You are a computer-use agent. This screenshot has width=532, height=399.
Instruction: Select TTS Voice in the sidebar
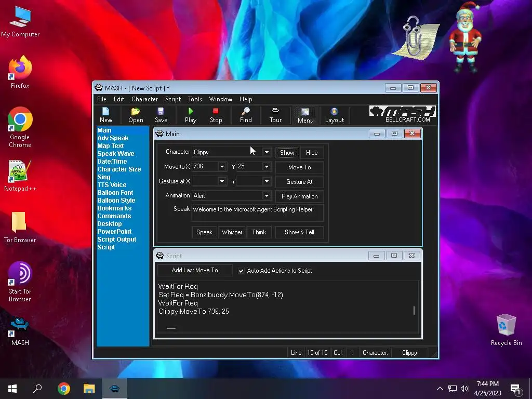(x=112, y=185)
